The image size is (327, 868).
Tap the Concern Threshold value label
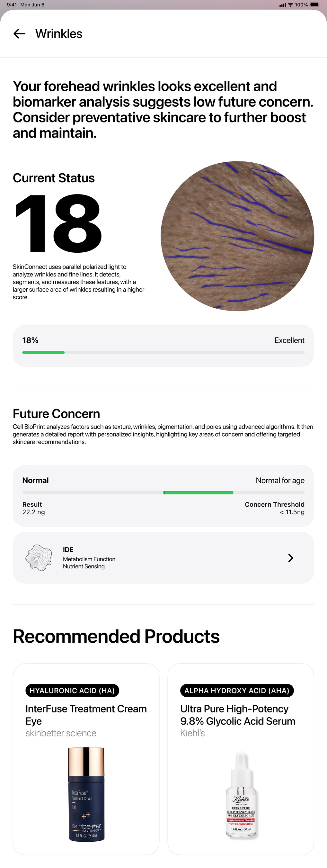pos(274,508)
